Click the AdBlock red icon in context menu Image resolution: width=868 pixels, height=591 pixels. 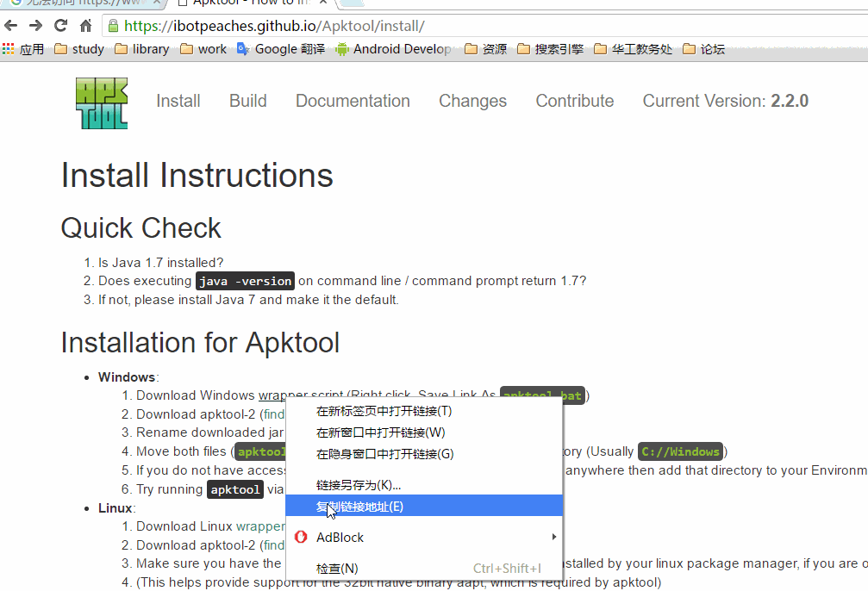[301, 538]
